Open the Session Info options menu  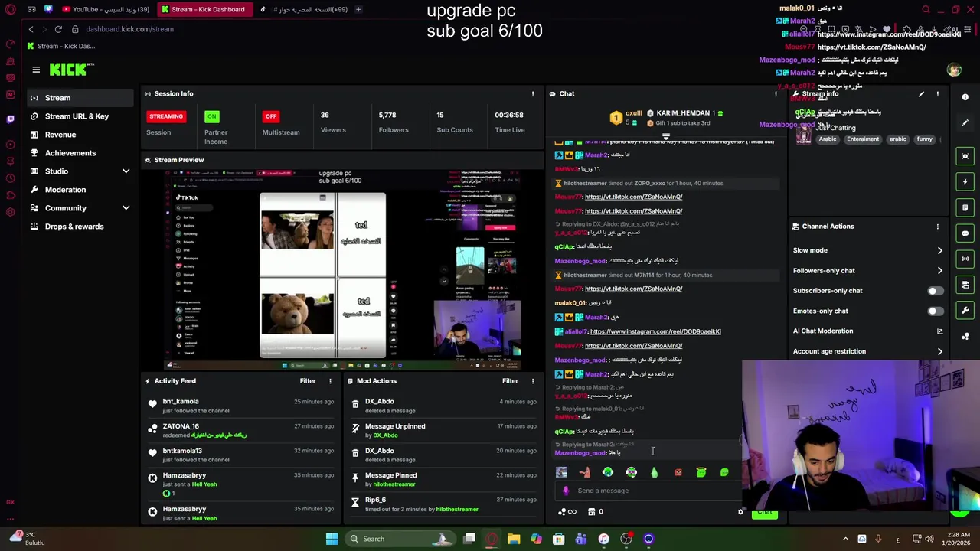tap(533, 94)
